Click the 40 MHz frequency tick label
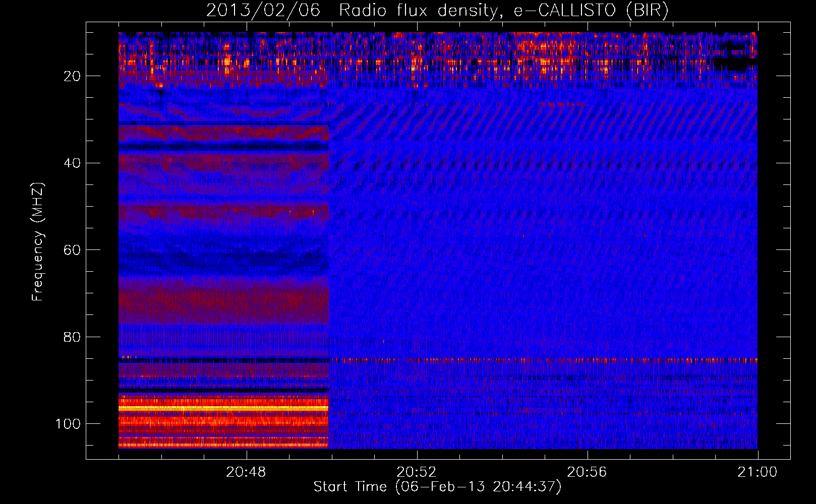Image resolution: width=816 pixels, height=504 pixels. click(x=72, y=163)
